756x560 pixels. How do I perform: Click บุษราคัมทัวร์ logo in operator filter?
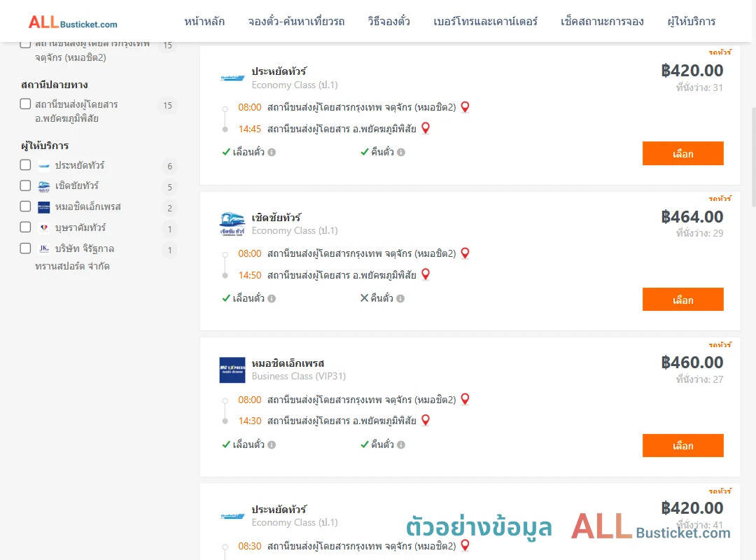point(44,227)
